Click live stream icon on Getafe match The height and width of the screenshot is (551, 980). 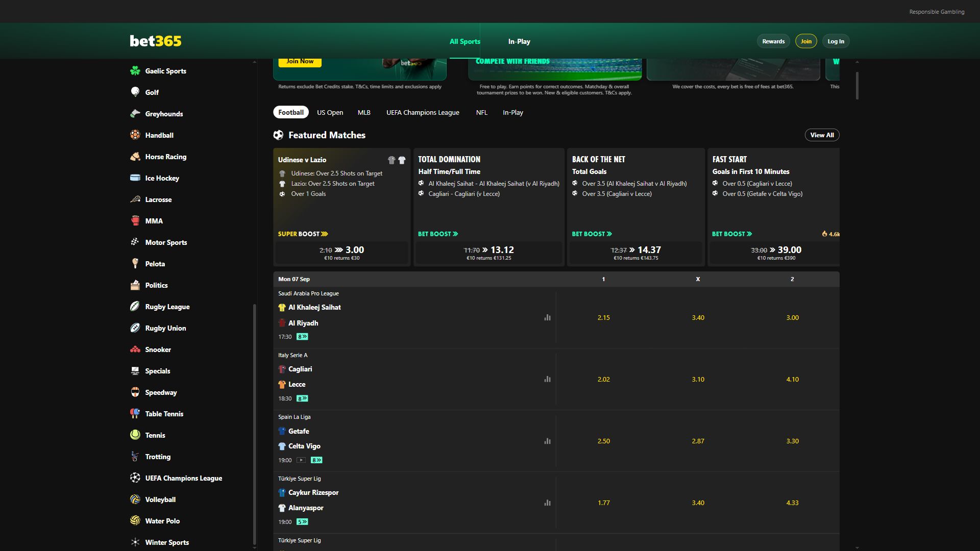coord(301,460)
